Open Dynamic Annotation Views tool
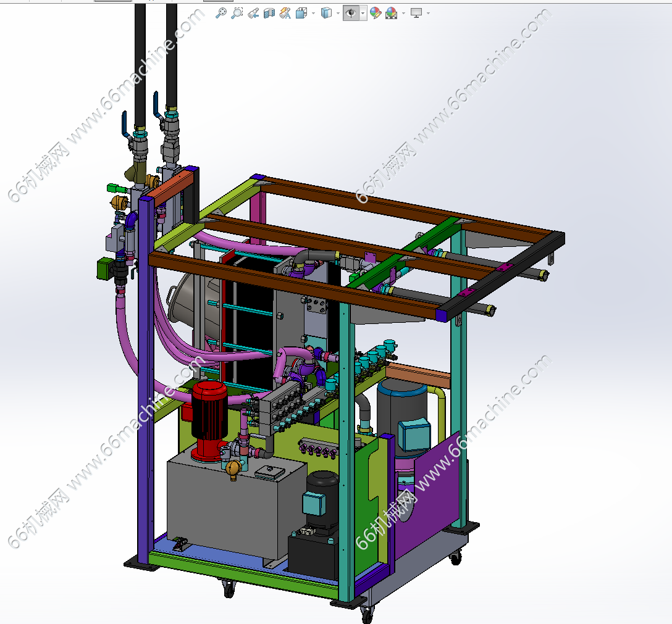This screenshot has width=672, height=624. click(285, 14)
